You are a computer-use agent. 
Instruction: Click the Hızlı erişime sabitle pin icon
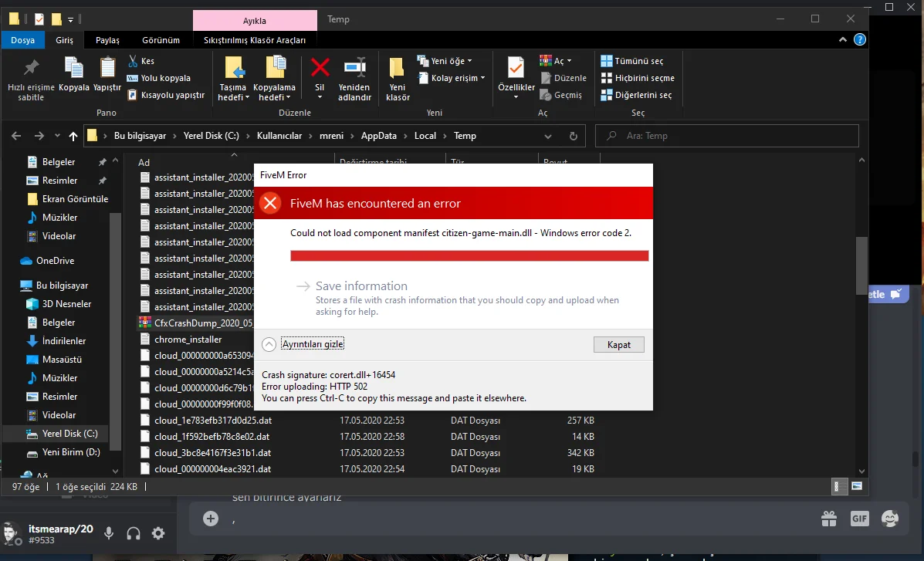click(31, 68)
